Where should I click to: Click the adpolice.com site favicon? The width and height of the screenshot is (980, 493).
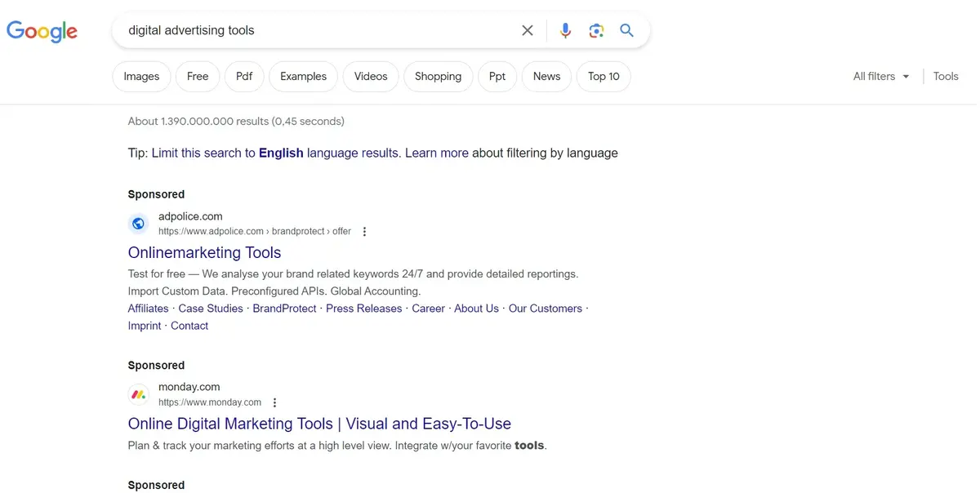(x=138, y=223)
